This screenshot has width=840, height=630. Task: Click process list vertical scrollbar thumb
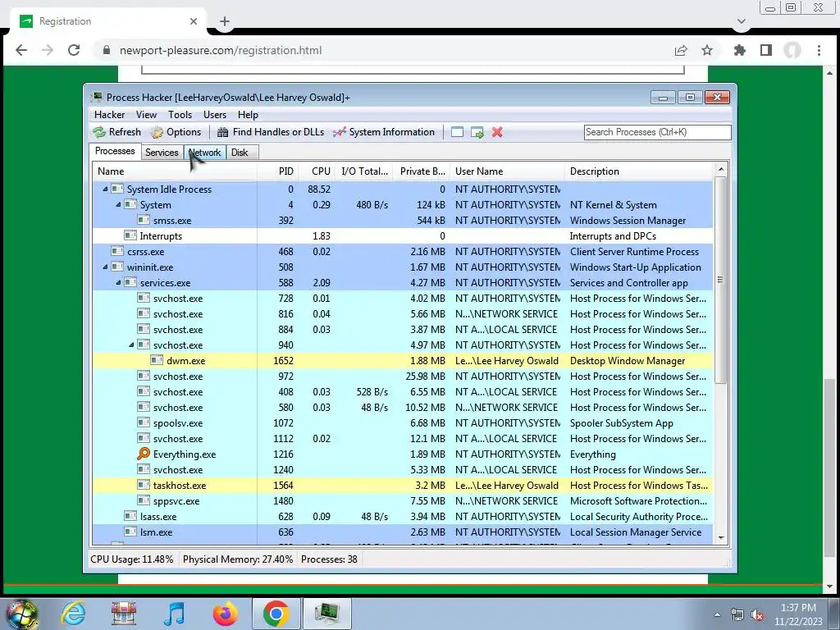[720, 281]
